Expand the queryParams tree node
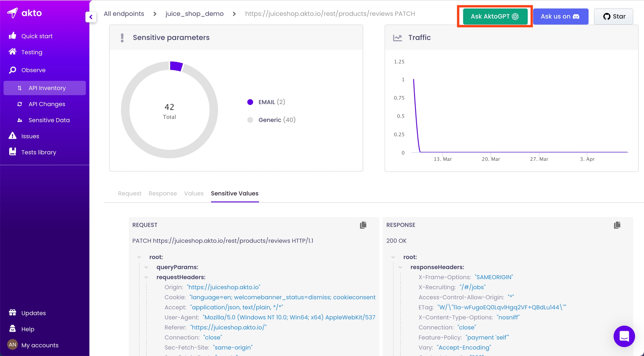 tap(146, 267)
